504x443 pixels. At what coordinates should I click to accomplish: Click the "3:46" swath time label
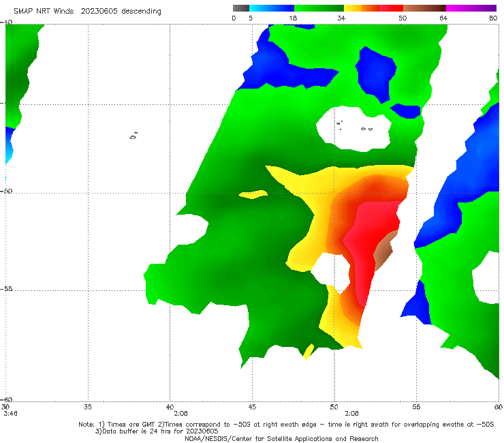[10, 414]
